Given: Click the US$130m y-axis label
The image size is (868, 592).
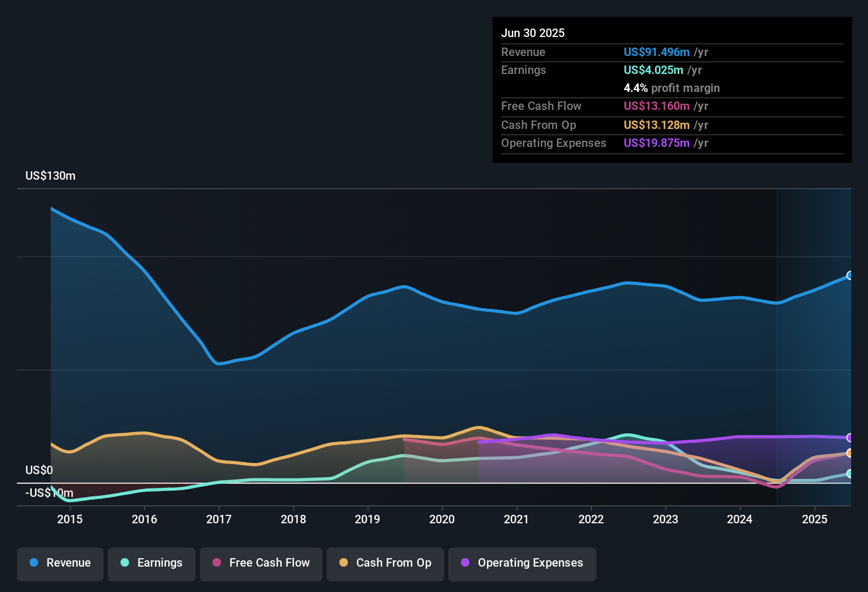Looking at the screenshot, I should click(50, 175).
